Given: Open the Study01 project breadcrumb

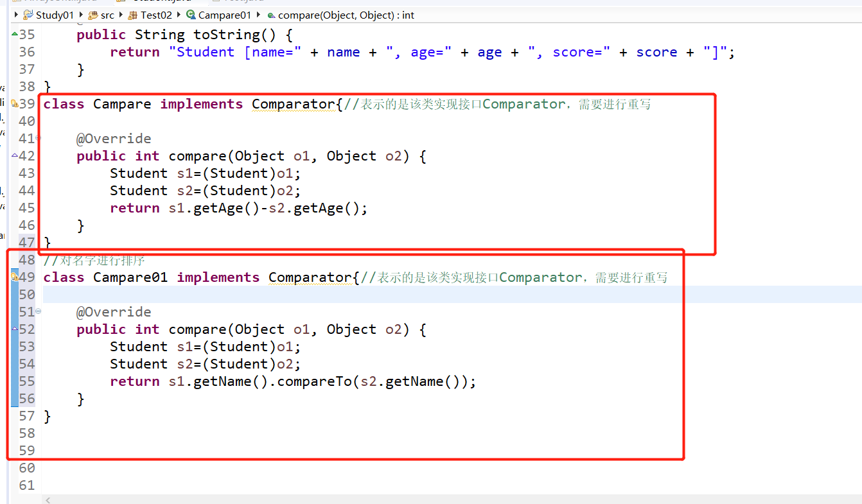Looking at the screenshot, I should [x=49, y=15].
